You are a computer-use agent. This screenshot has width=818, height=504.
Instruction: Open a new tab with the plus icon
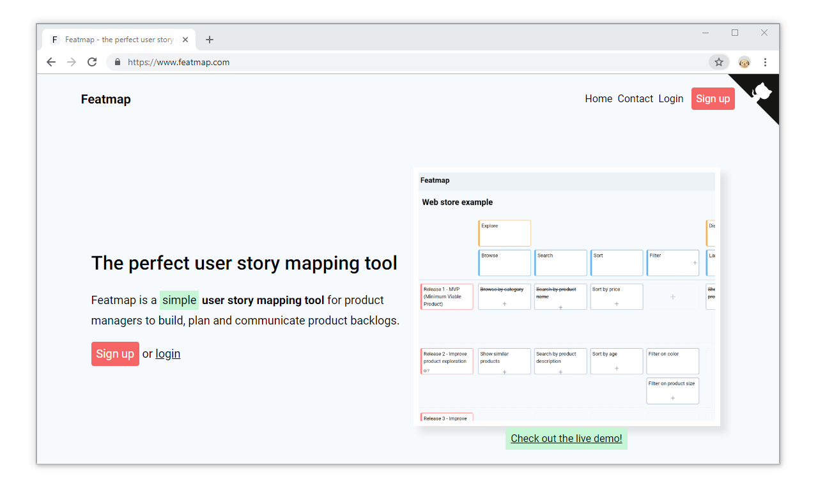pyautogui.click(x=209, y=40)
